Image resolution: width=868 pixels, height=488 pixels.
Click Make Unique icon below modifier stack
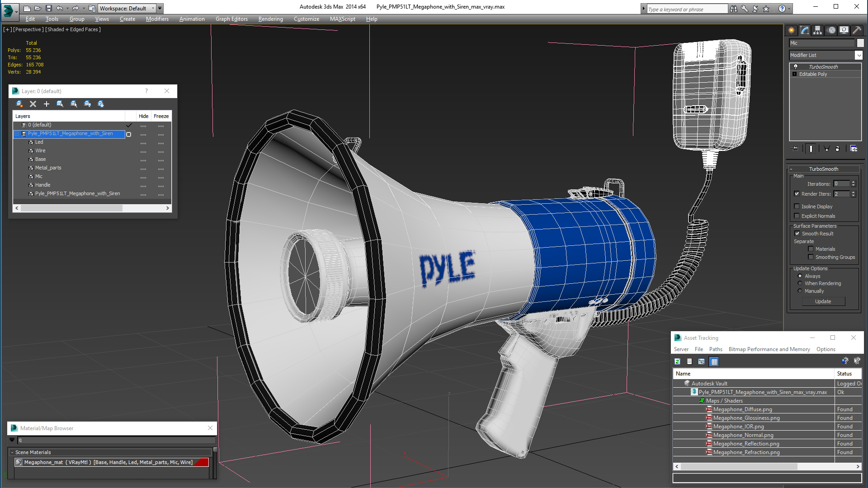(x=826, y=148)
